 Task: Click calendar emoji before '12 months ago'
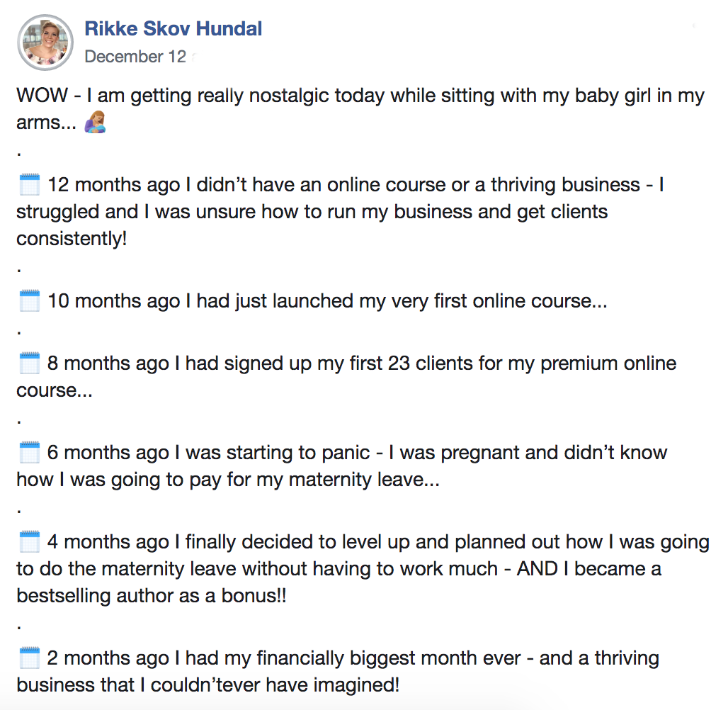29,184
